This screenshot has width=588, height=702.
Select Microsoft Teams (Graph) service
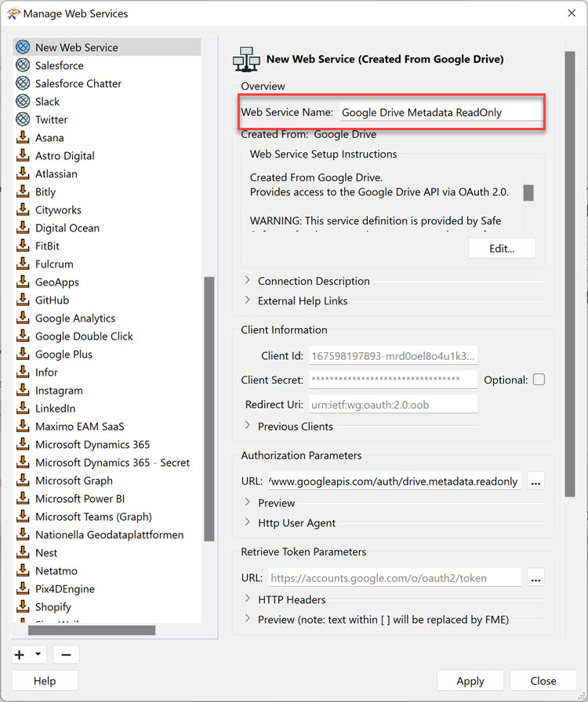click(93, 517)
